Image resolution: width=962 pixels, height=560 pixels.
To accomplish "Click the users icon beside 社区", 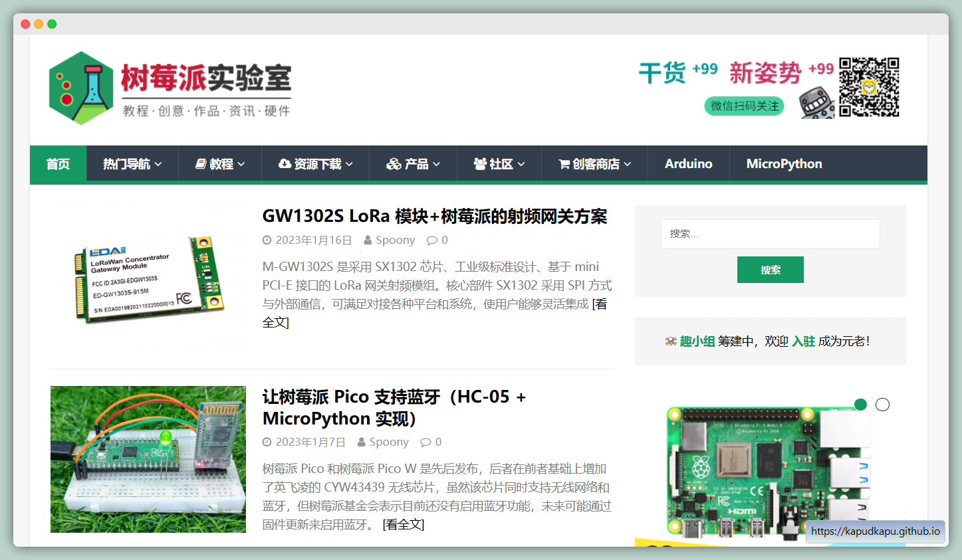I will point(480,164).
